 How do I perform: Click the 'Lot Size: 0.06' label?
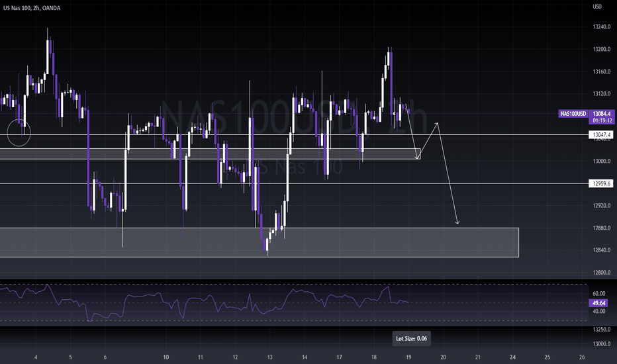[411, 338]
